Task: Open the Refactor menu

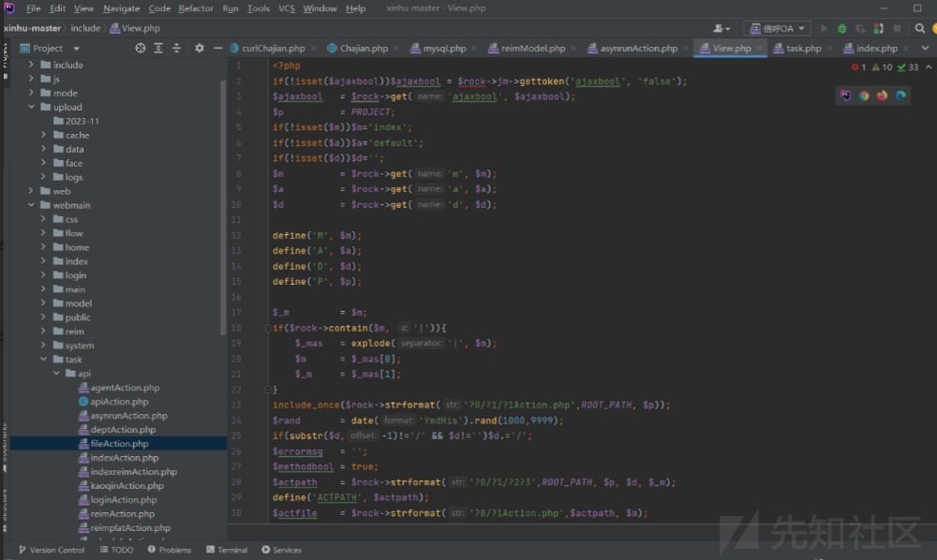Action: [196, 8]
